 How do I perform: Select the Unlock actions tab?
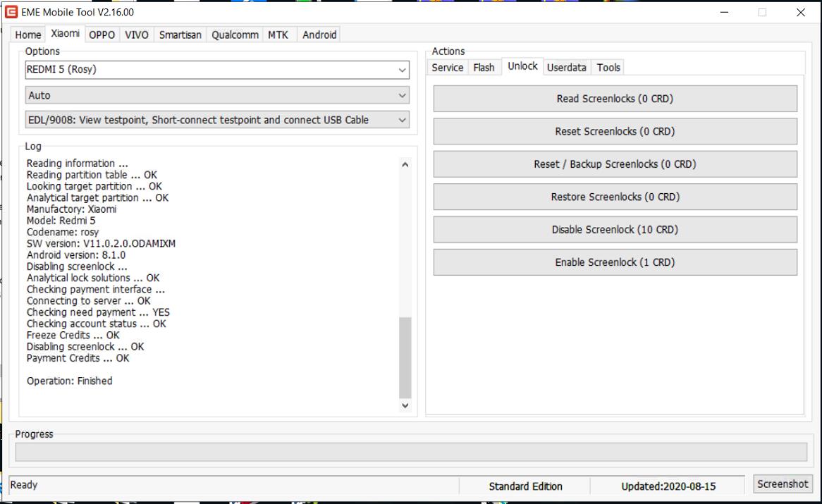pos(522,66)
